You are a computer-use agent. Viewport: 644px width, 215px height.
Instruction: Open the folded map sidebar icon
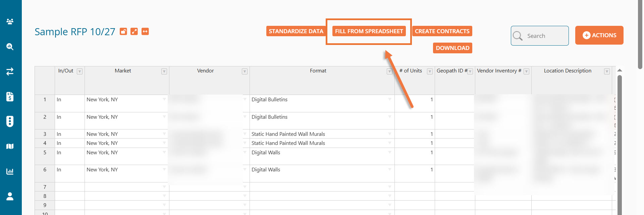pos(10,146)
